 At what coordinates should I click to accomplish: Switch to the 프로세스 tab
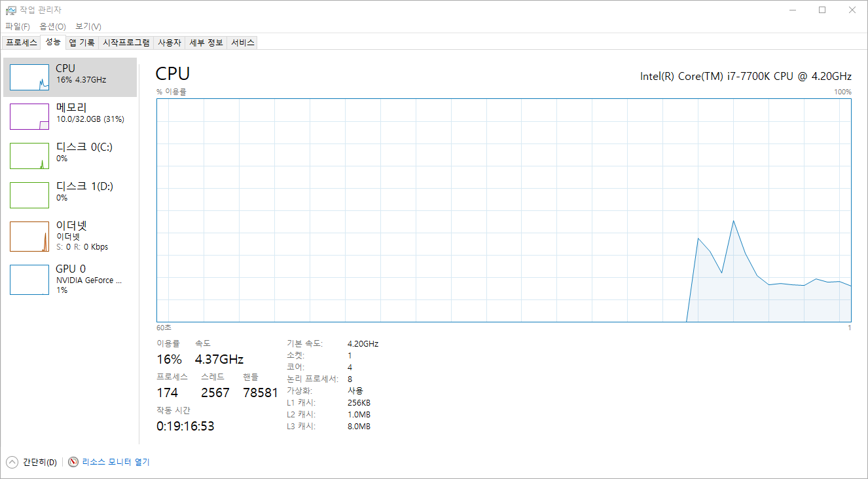tap(22, 43)
